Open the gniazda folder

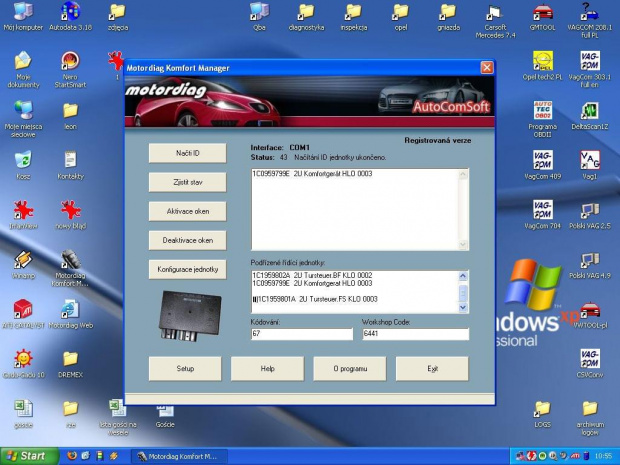448,17
